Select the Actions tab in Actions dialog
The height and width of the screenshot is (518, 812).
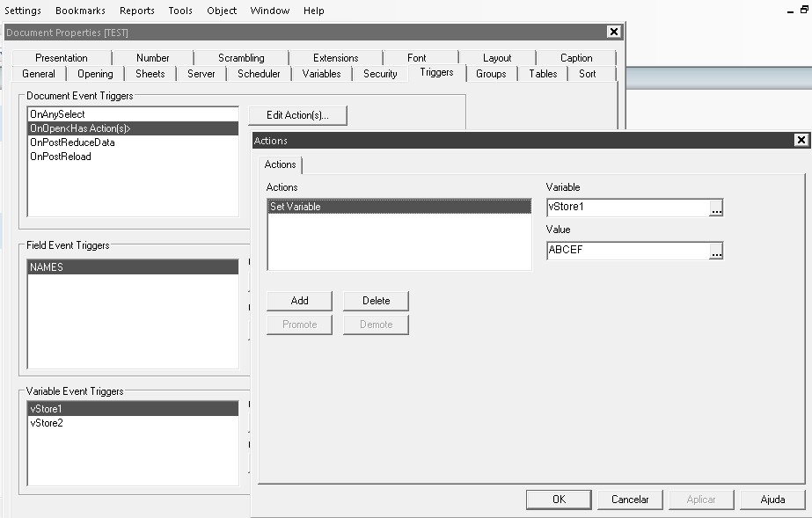[280, 164]
